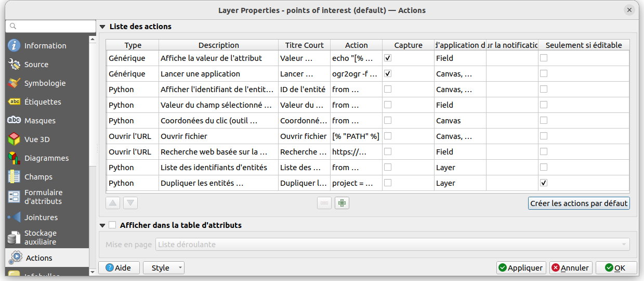
Task: Click the ogr2ogr -f action cell
Action: [x=357, y=73]
